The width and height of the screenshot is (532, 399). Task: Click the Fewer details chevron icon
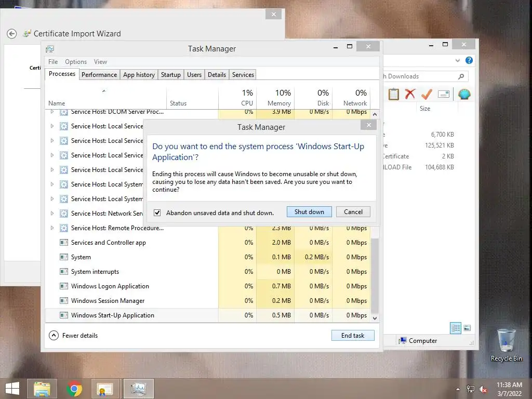coord(54,335)
